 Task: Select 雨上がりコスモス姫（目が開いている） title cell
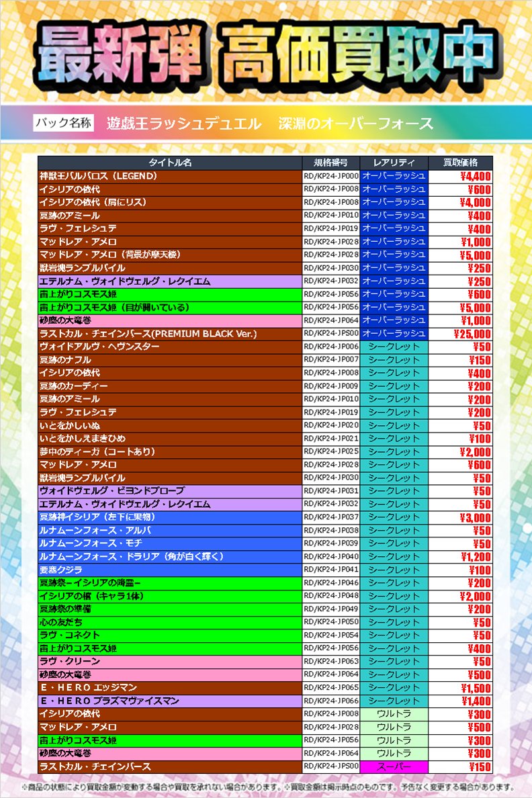coord(170,308)
